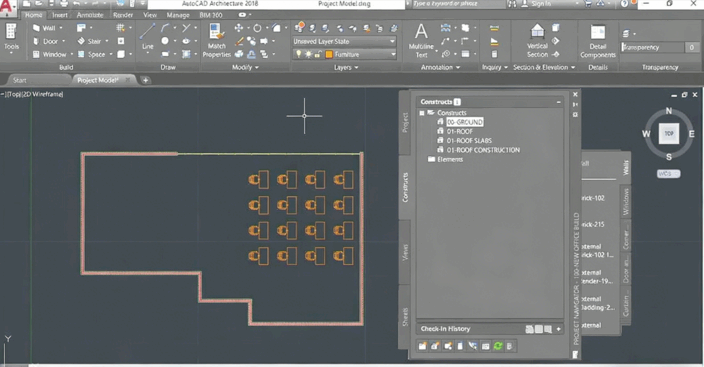Click the Match Properties tool
Screen dimensions: 704x367
[216, 41]
